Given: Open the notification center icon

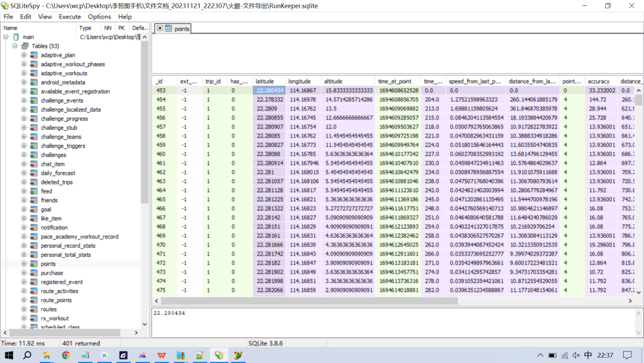Looking at the screenshot, I should click(627, 355).
